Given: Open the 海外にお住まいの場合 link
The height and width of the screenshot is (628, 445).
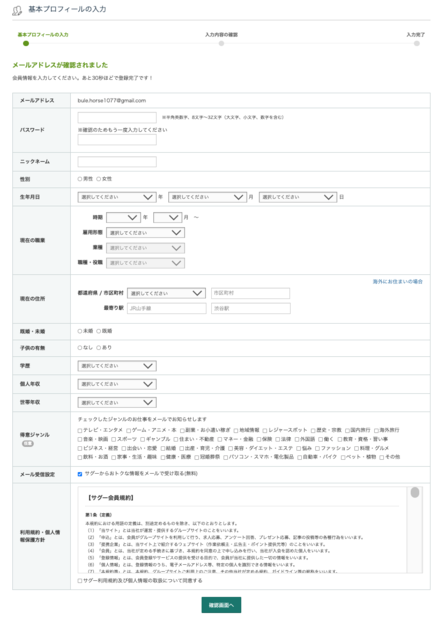Looking at the screenshot, I should [397, 282].
